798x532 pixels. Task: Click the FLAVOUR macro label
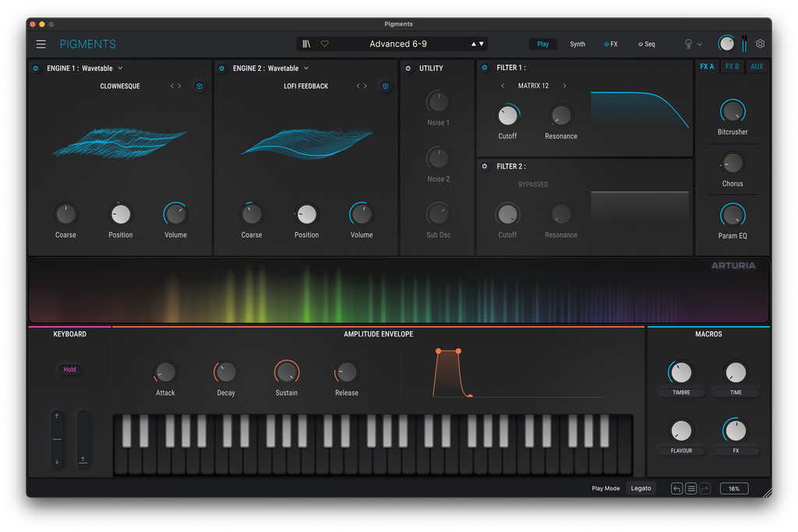tap(681, 451)
